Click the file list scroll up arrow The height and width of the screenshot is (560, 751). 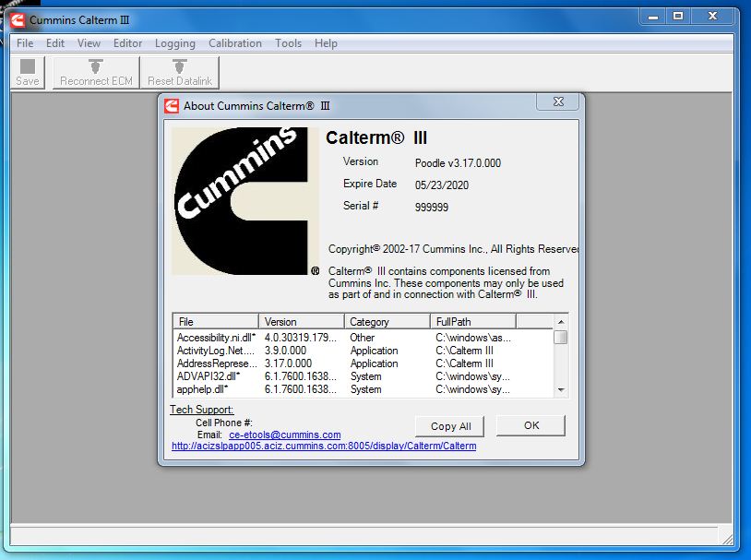coord(561,322)
